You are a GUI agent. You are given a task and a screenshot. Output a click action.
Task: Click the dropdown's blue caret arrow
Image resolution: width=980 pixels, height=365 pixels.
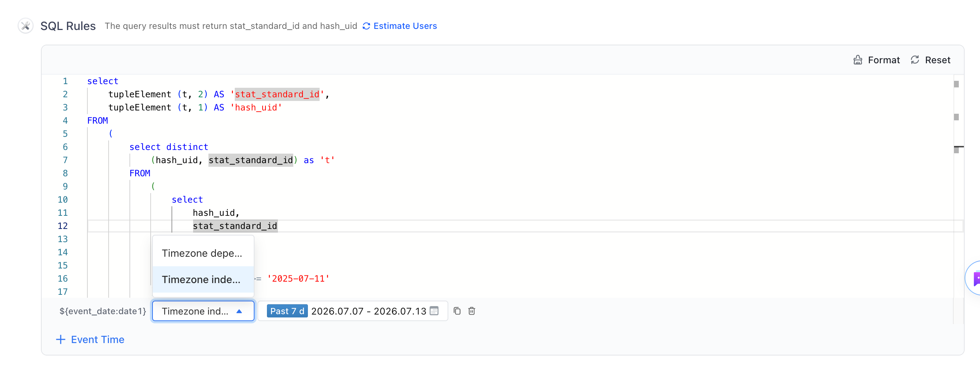[239, 311]
